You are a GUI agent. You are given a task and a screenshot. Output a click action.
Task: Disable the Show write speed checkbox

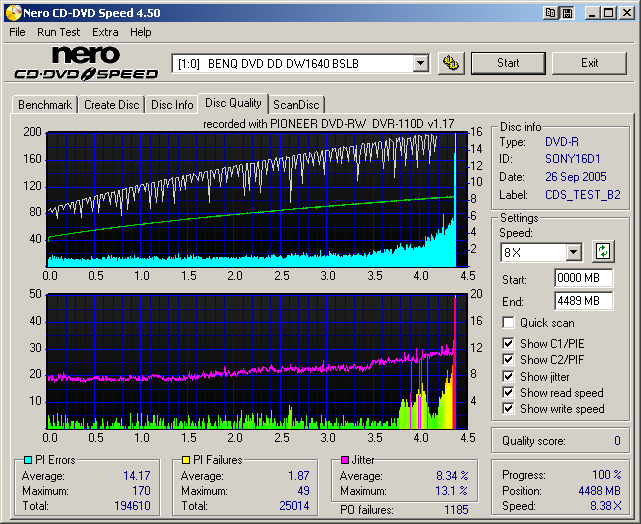point(508,409)
